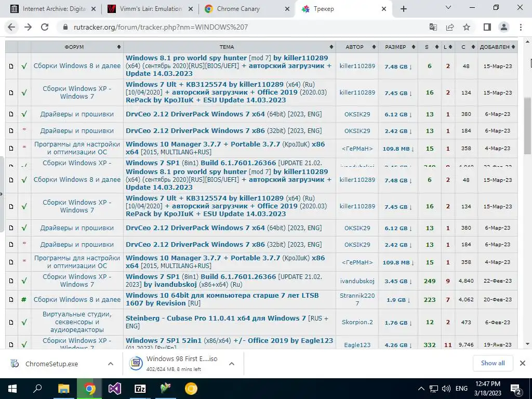Open the Chrome profile avatar

pos(504,27)
